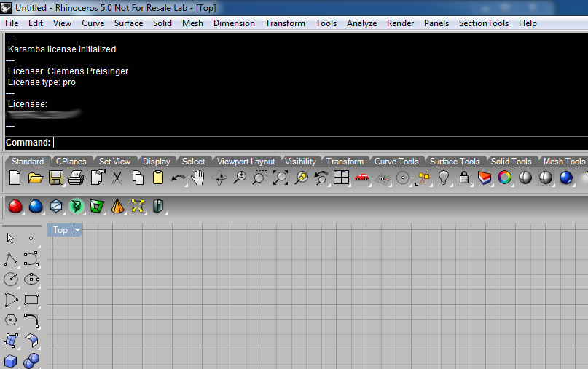Expand the Top viewport dropdown arrow
Image resolution: width=588 pixels, height=369 pixels.
click(77, 230)
